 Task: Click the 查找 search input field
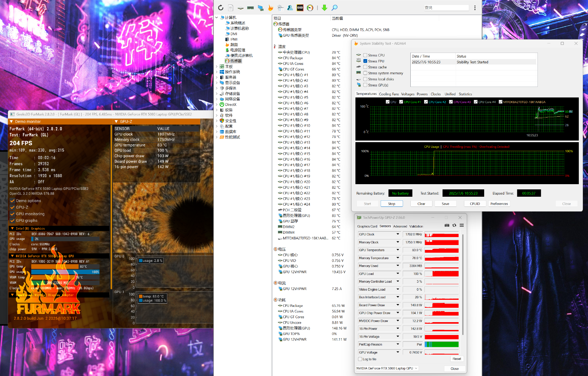[446, 8]
